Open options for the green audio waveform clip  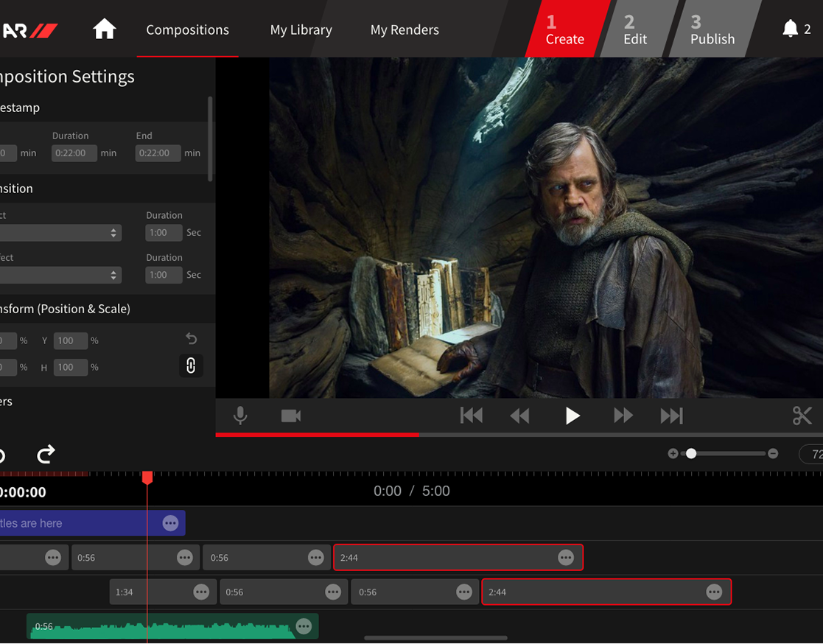[304, 626]
